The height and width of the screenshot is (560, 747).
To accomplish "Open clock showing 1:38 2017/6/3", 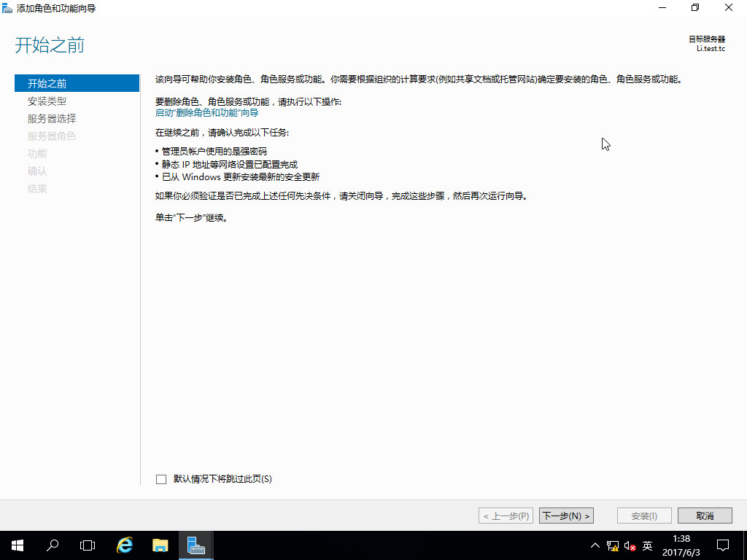I will [x=681, y=545].
